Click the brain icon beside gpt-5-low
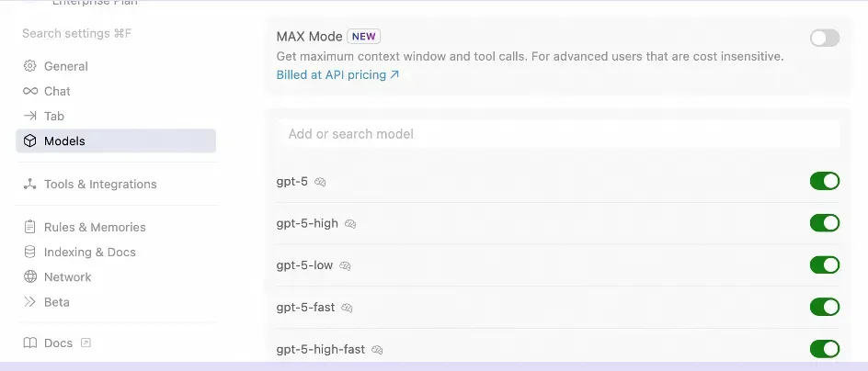This screenshot has height=371, width=868. (345, 265)
